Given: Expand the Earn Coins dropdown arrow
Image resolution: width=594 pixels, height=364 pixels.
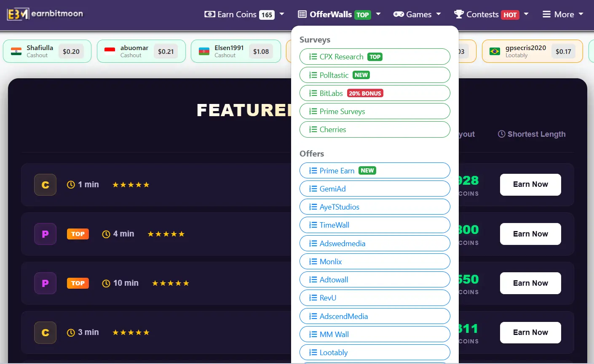Looking at the screenshot, I should pyautogui.click(x=282, y=14).
